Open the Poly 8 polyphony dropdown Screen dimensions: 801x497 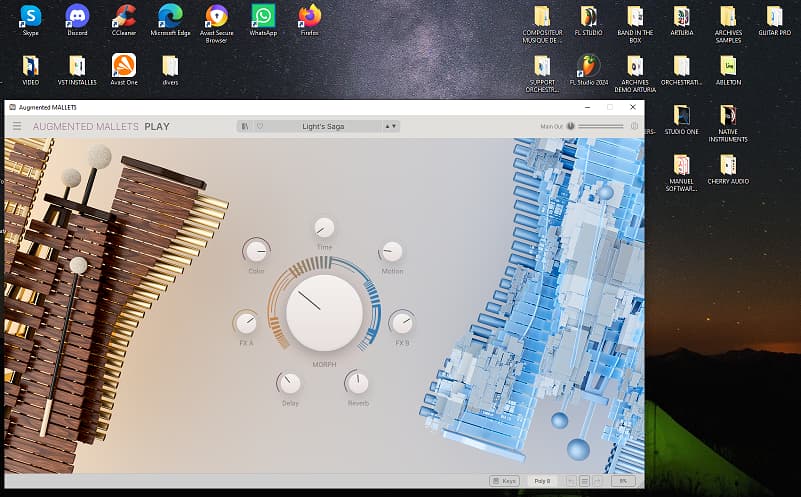pos(542,481)
